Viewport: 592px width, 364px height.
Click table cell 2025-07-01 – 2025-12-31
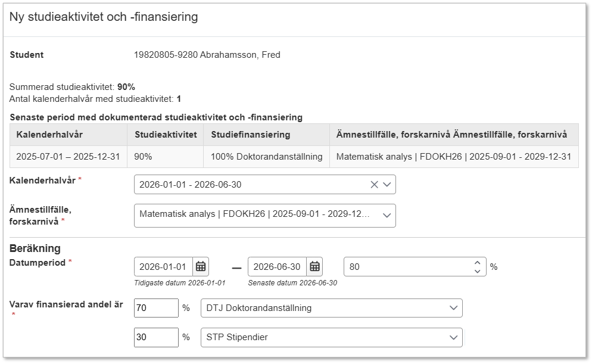[68, 157]
